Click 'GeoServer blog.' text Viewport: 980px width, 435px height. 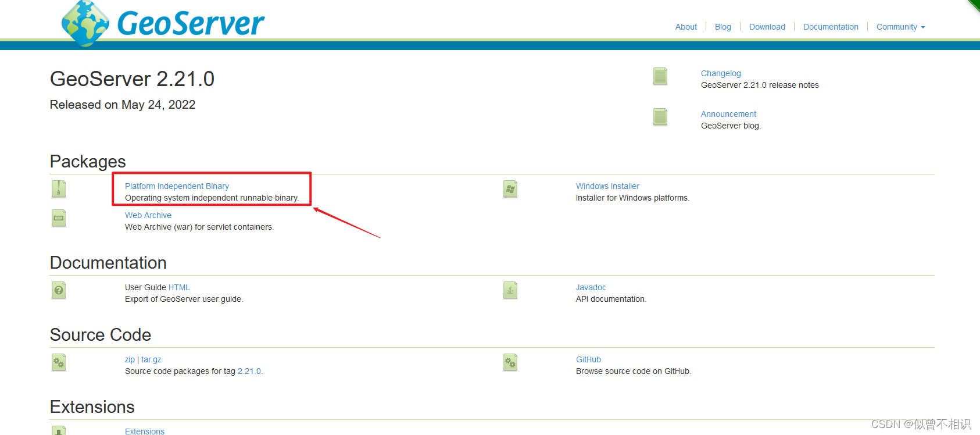click(x=731, y=126)
